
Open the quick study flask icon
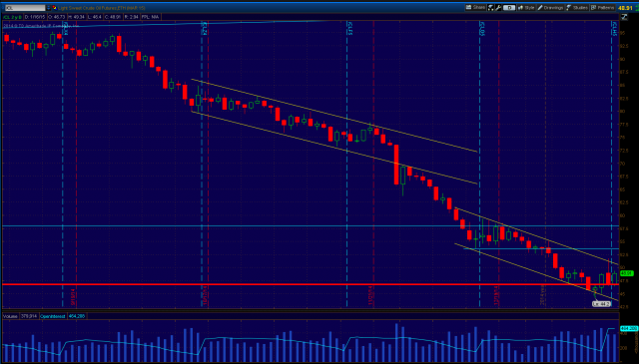coord(490,8)
